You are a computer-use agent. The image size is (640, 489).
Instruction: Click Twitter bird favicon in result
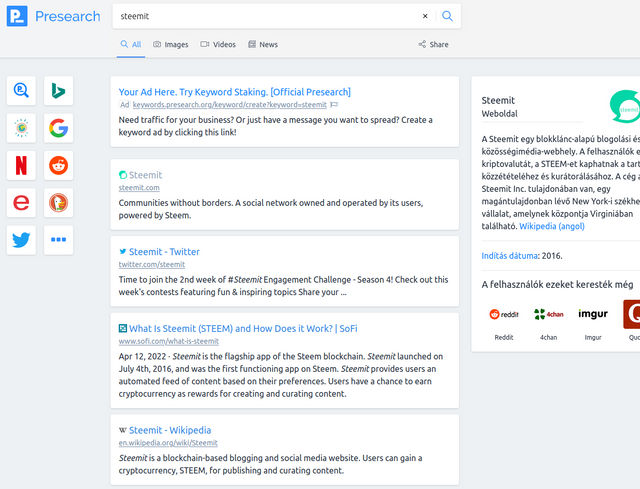122,252
